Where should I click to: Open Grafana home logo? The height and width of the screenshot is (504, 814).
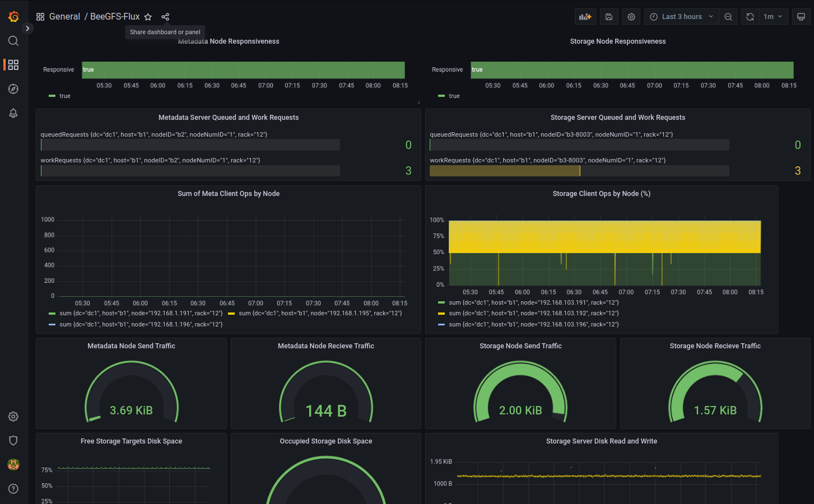coord(13,17)
